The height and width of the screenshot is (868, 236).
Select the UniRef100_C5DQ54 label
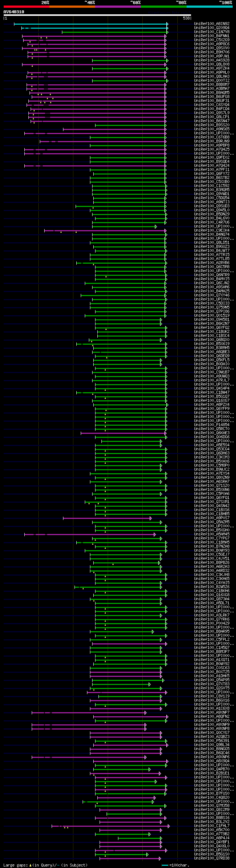(x=212, y=198)
